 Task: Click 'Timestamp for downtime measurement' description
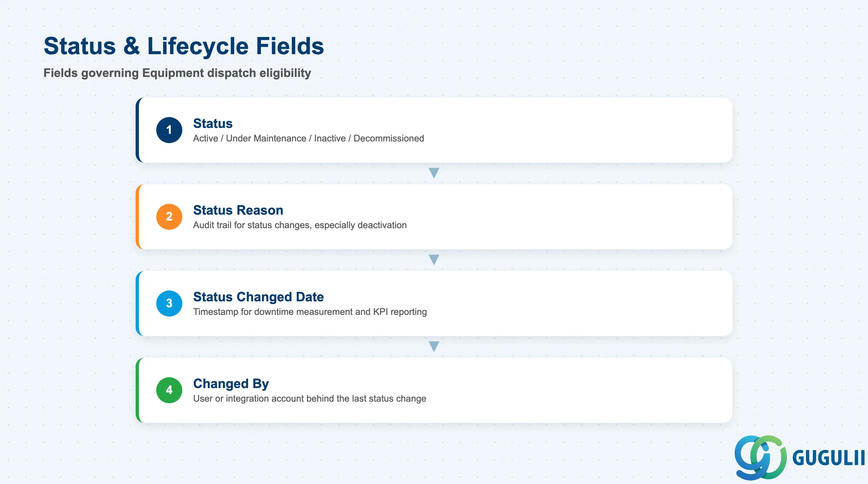(310, 312)
